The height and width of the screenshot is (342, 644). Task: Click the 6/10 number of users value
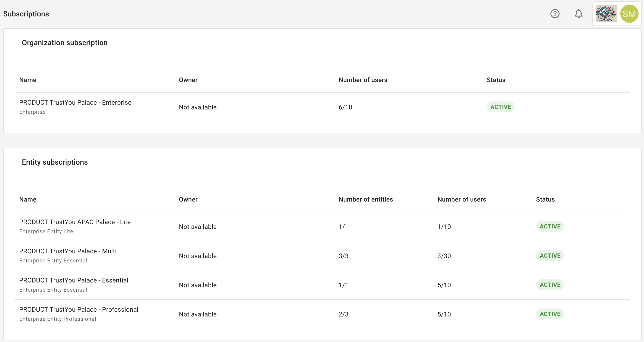[x=345, y=107]
